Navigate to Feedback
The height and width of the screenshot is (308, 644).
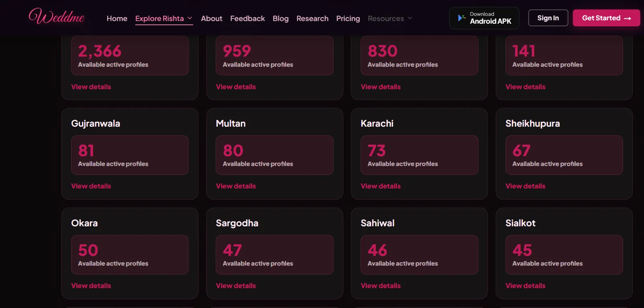coord(248,19)
